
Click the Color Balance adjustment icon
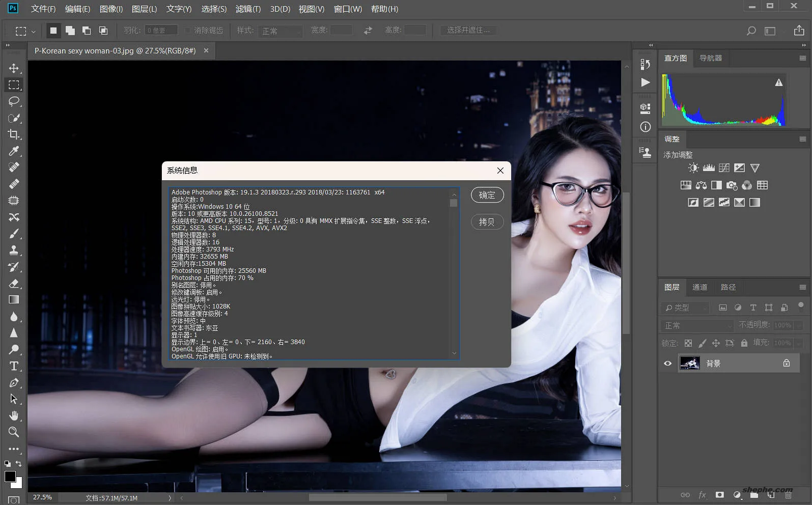tap(701, 185)
